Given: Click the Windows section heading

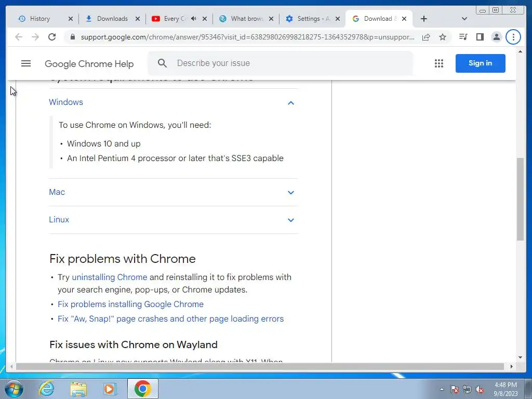Looking at the screenshot, I should point(66,102).
